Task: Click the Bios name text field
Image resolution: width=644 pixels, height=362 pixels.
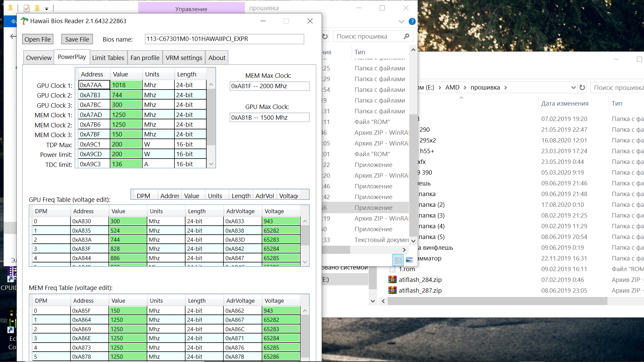Action: click(224, 39)
